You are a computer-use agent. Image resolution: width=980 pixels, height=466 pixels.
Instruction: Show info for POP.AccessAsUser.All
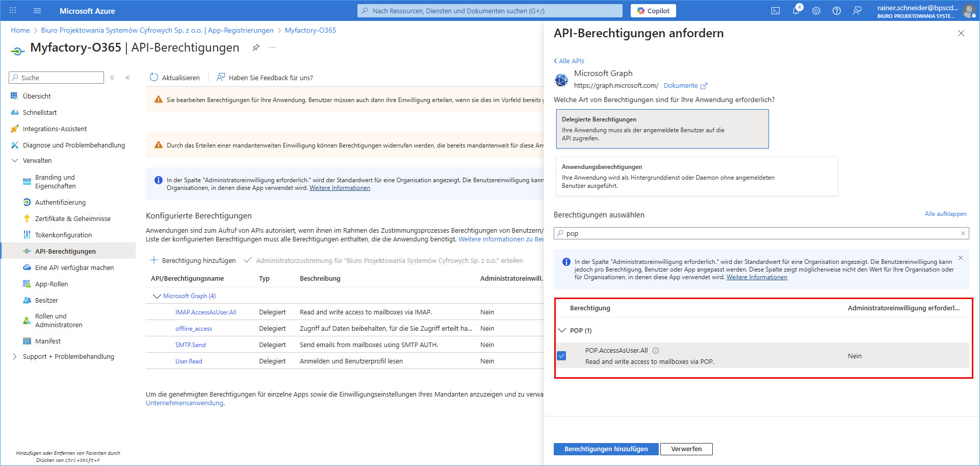[x=656, y=351]
